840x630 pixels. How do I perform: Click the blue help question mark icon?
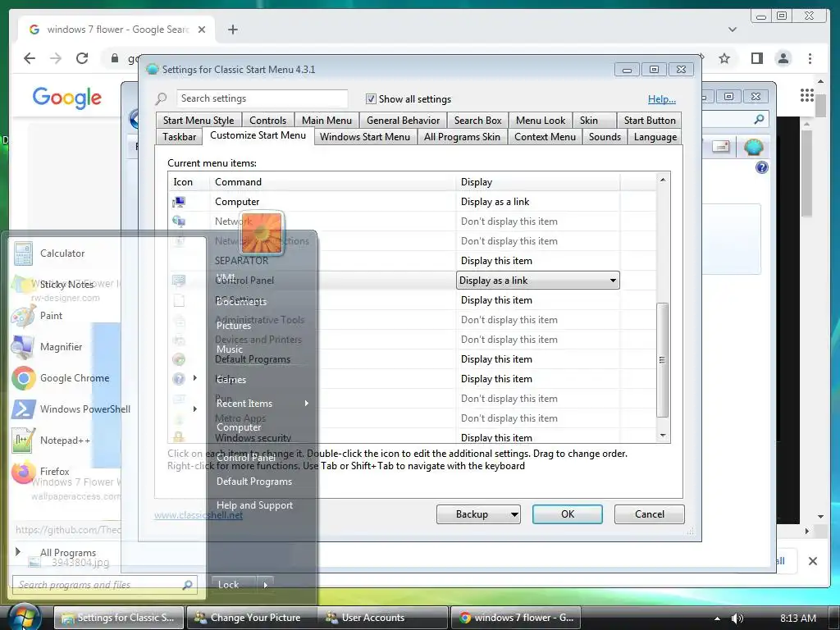762,167
